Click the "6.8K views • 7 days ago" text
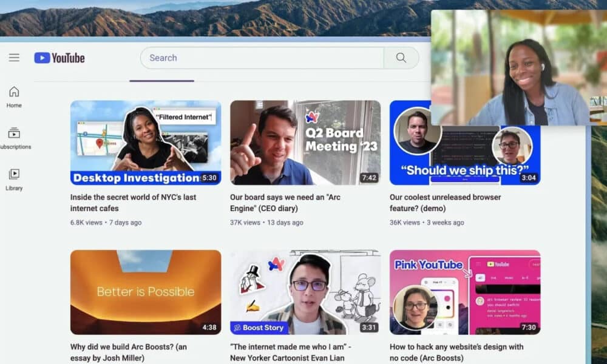Image resolution: width=607 pixels, height=364 pixels. pos(106,223)
